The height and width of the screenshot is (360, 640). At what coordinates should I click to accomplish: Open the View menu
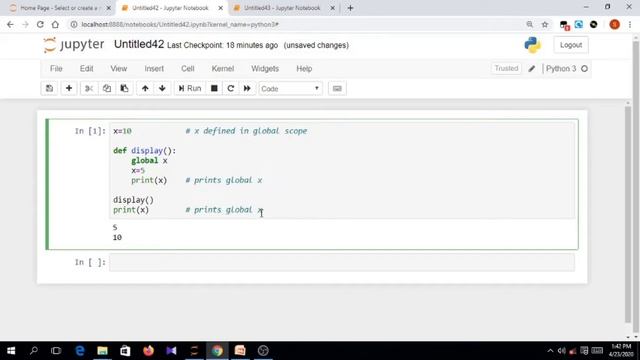point(119,69)
